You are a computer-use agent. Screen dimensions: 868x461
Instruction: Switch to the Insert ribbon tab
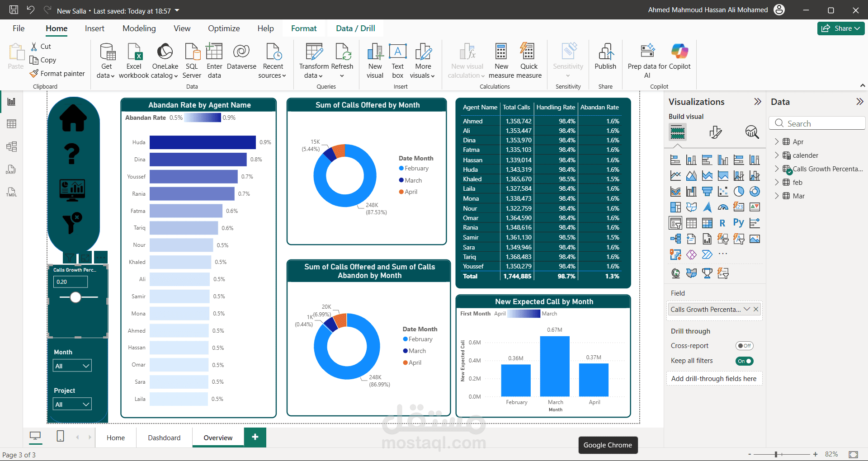(x=94, y=28)
